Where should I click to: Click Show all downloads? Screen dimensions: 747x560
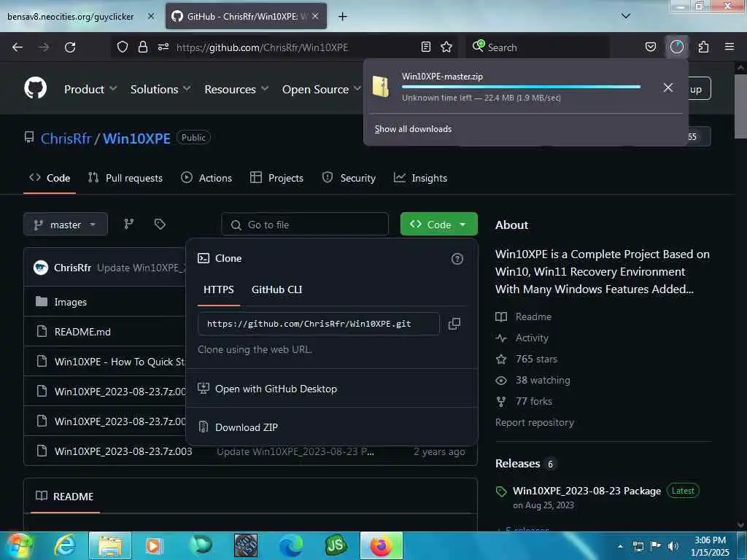coord(413,129)
